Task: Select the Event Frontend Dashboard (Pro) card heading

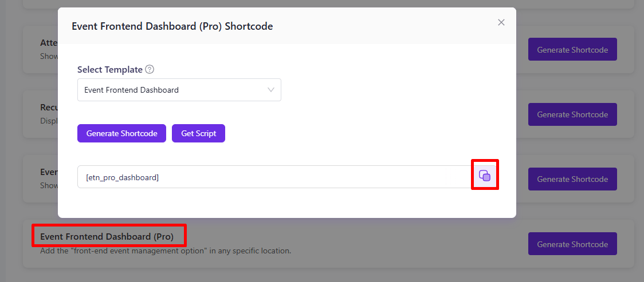Action: [107, 236]
